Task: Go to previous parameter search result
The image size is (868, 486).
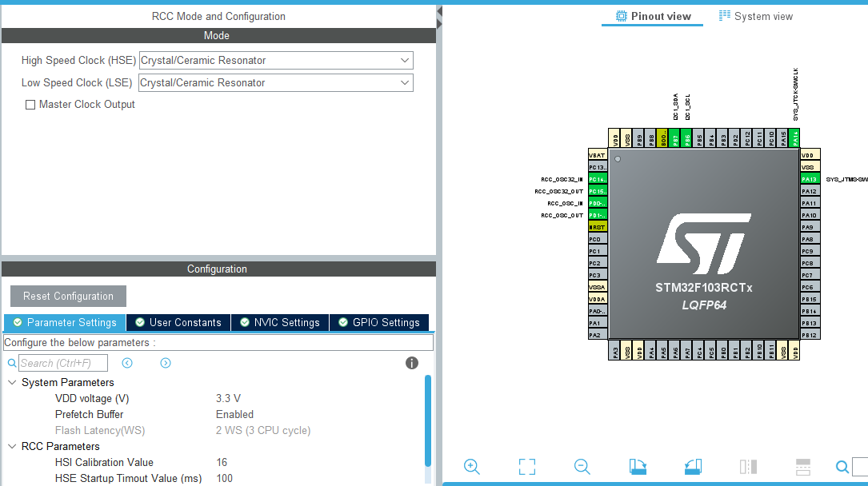Action: [127, 363]
